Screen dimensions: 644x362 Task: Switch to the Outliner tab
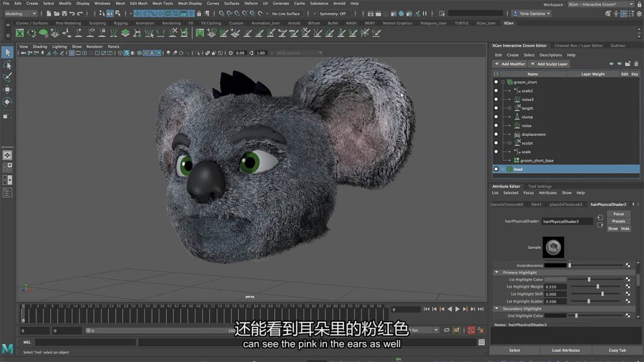coord(618,45)
